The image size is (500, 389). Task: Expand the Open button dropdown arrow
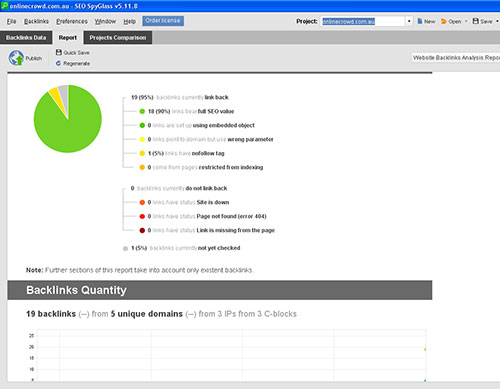pyautogui.click(x=466, y=21)
